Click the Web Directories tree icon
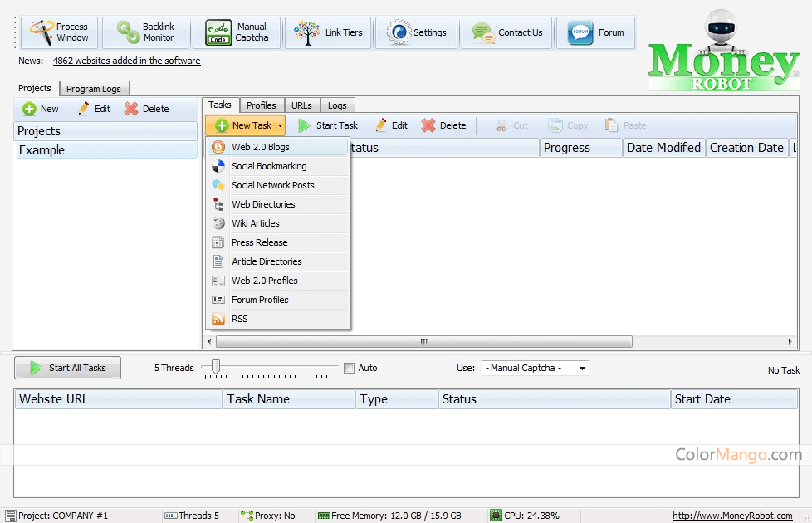Image resolution: width=812 pixels, height=523 pixels. (218, 204)
